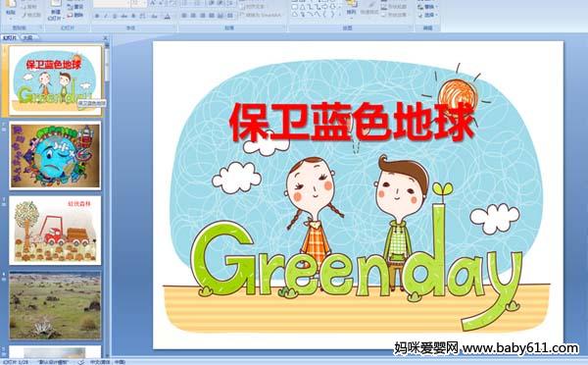Screen dimensions: 588x365
Task: Open the font color A swatch
Action: pyautogui.click(x=168, y=16)
